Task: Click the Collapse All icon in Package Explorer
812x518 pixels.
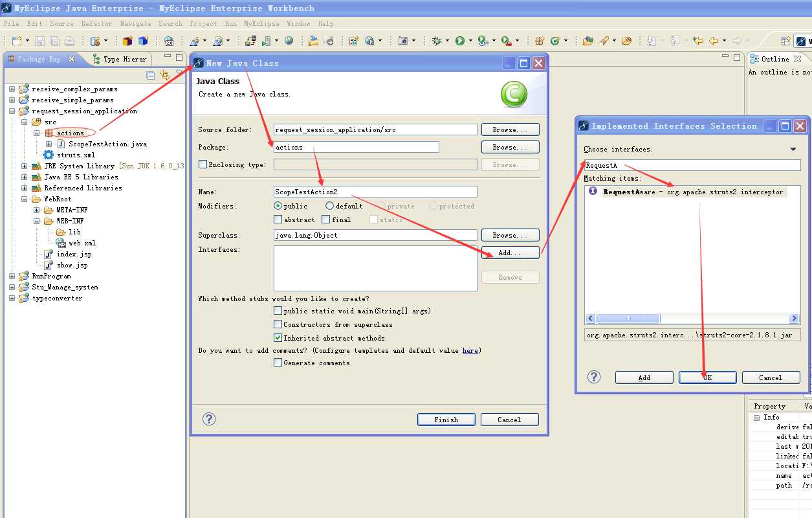Action: coord(151,75)
